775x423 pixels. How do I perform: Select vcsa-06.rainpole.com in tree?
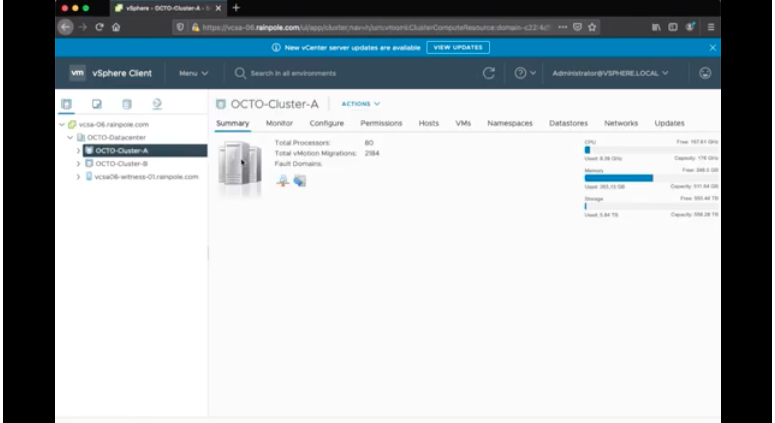coord(114,125)
